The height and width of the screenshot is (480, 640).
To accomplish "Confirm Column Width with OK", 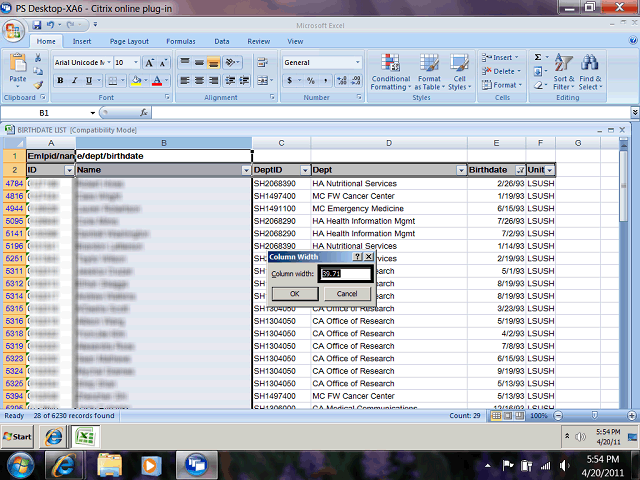I will [x=295, y=294].
